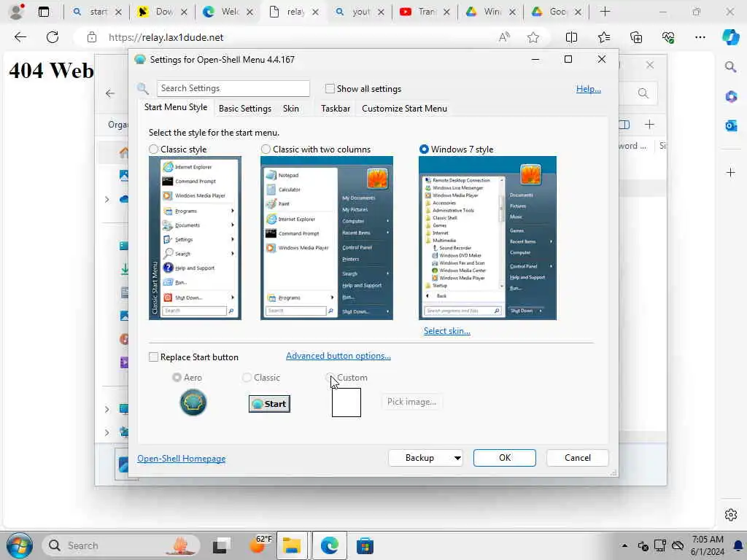The height and width of the screenshot is (560, 747).
Task: Go to the Taskbar tab
Action: coord(336,109)
